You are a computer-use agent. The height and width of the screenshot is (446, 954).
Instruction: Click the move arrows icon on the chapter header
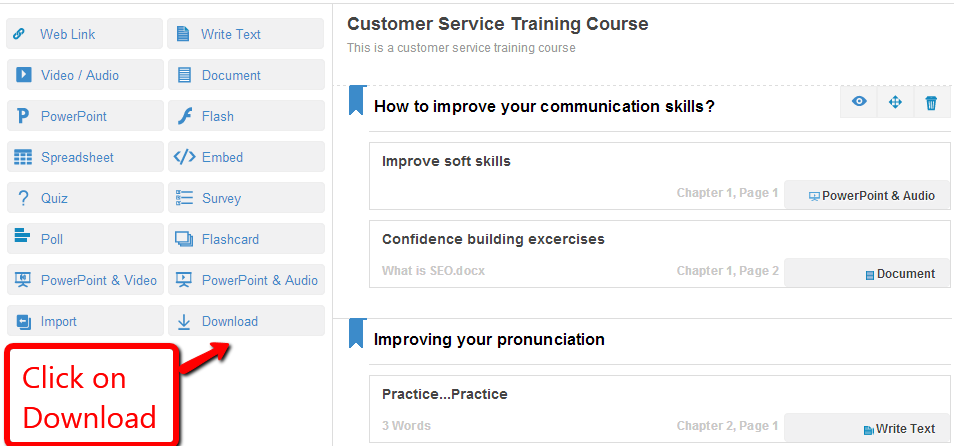(895, 102)
